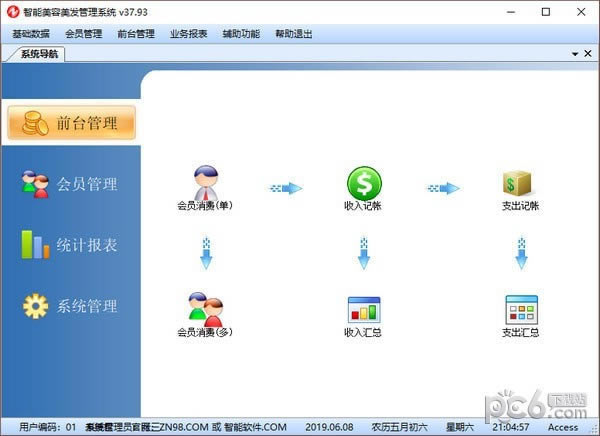Open the 收入汇总 chart icon
This screenshot has height=436, width=600.
coord(363,316)
